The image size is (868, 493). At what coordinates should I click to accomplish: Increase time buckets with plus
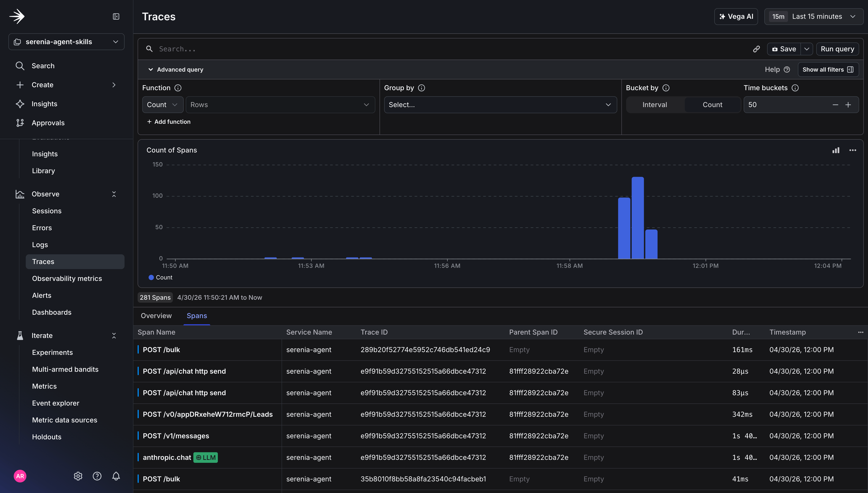point(848,105)
